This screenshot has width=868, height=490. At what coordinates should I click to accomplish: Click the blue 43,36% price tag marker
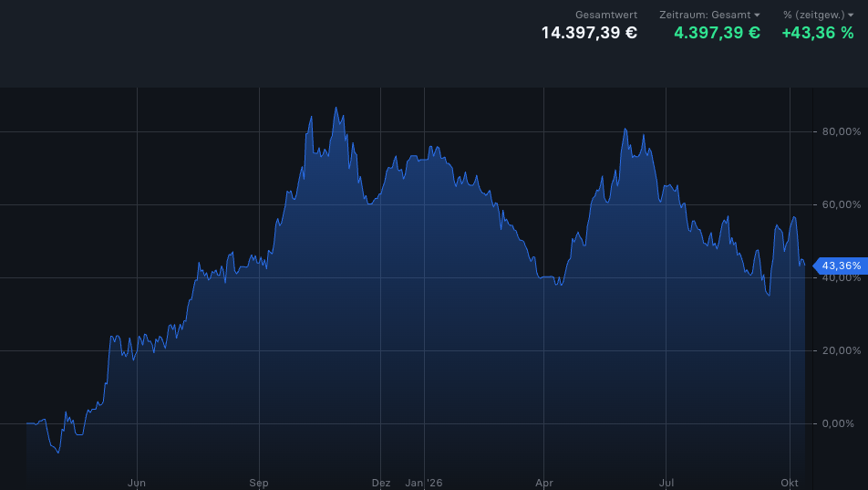(x=841, y=266)
